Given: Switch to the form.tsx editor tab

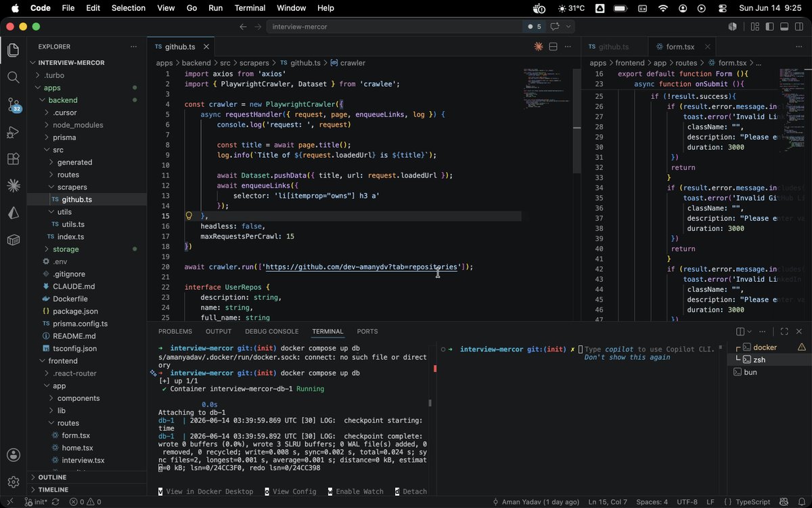Looking at the screenshot, I should click(x=681, y=47).
